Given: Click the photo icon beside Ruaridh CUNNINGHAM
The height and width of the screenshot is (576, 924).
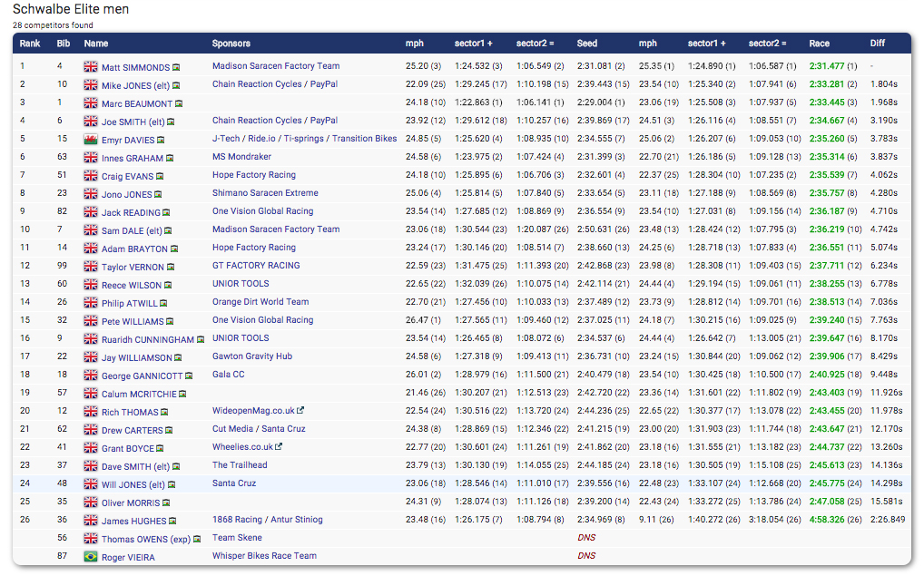Looking at the screenshot, I should [201, 340].
